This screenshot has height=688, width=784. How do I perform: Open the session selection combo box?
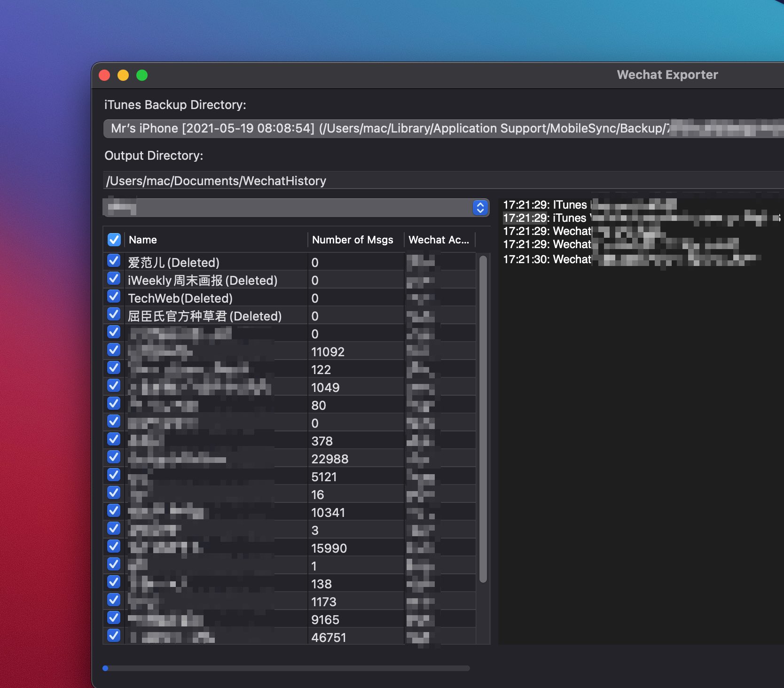291,207
